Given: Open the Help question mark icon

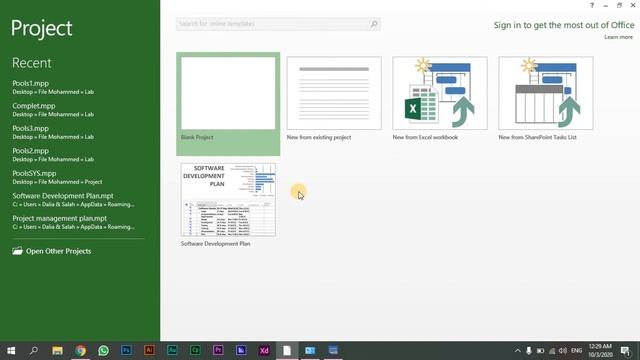Looking at the screenshot, I should coord(592,5).
